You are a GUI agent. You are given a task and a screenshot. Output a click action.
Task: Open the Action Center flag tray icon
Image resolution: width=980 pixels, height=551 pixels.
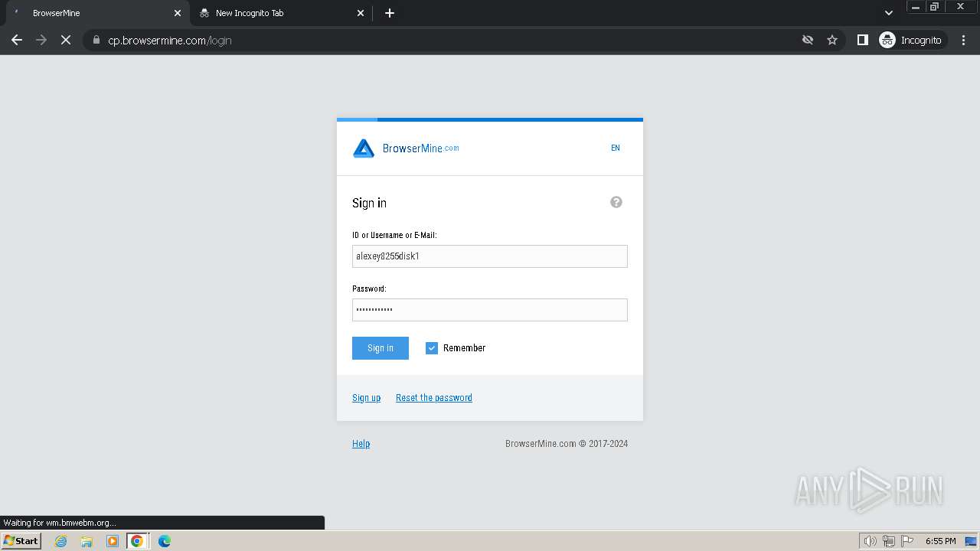click(x=906, y=541)
